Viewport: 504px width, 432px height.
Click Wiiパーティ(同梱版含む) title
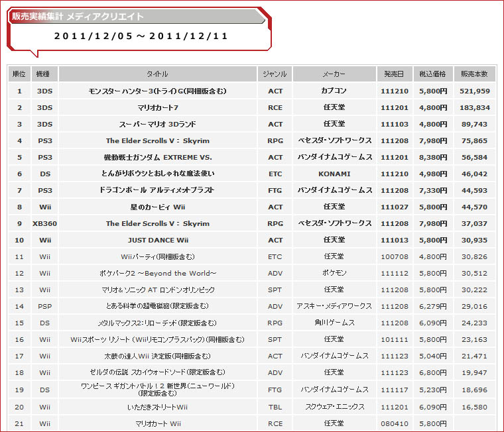tap(158, 256)
